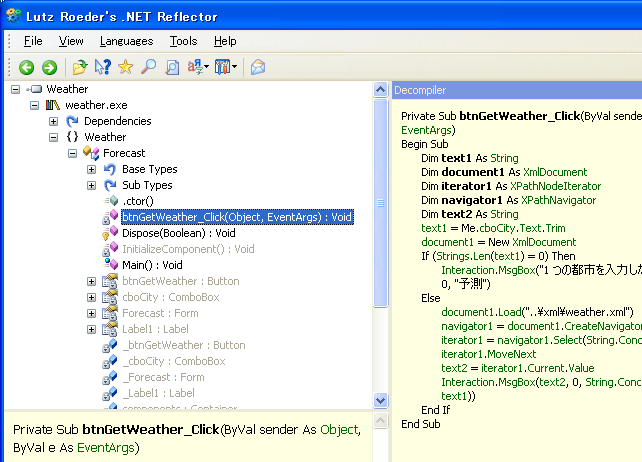Click the mail envelope toolbar icon
Image resolution: width=642 pixels, height=462 pixels.
coord(258,67)
